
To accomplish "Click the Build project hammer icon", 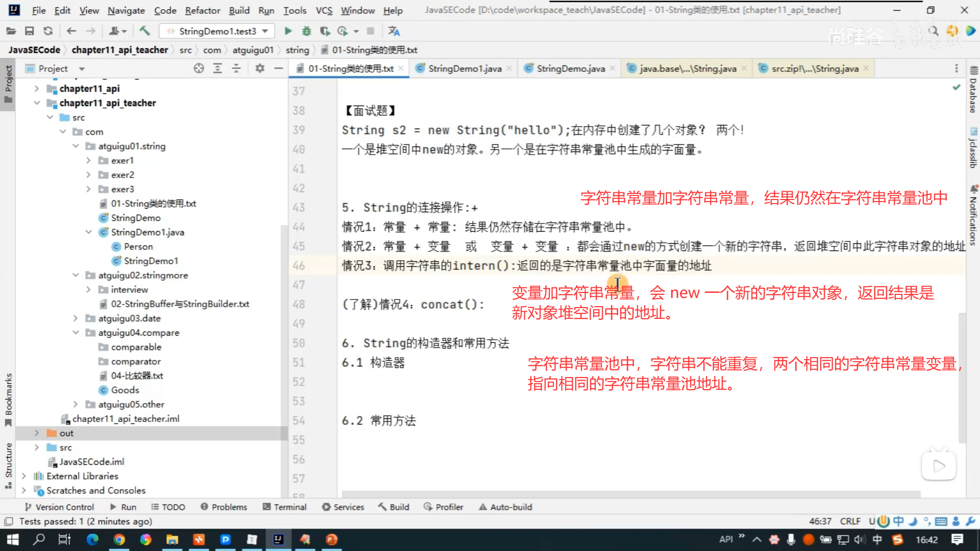I will tap(145, 31).
